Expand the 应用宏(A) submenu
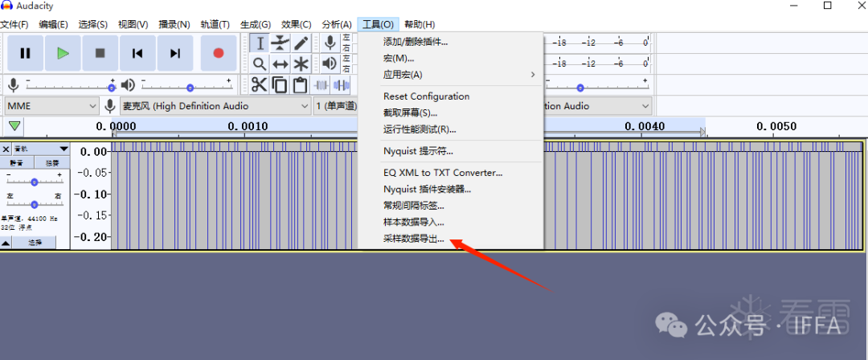Screen dimensions: 868x360 [x=460, y=74]
